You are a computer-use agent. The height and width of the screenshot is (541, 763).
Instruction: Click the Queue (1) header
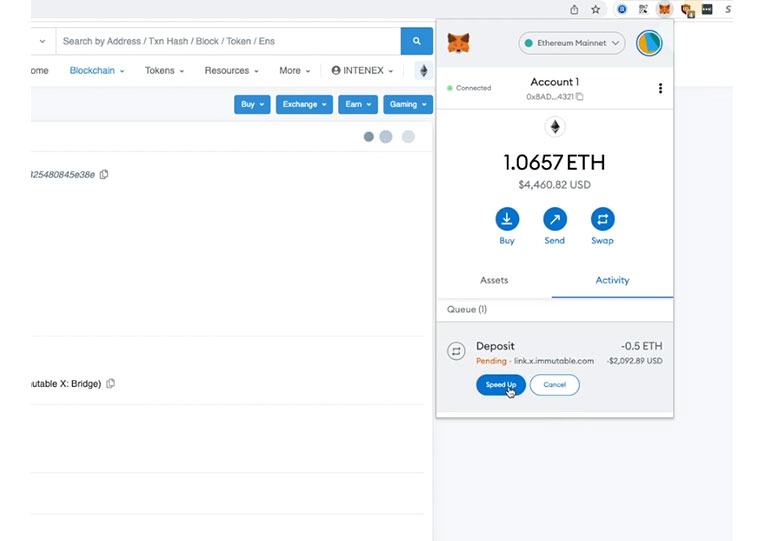(467, 309)
